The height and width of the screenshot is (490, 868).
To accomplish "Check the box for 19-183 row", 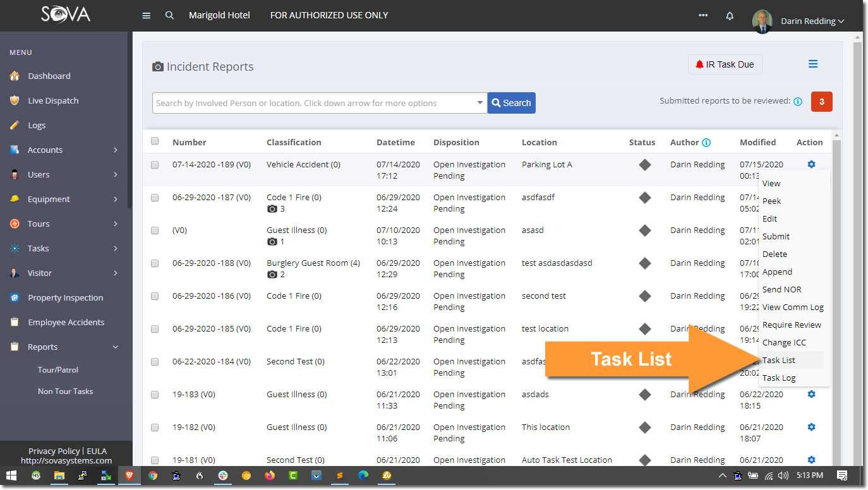I will click(155, 395).
